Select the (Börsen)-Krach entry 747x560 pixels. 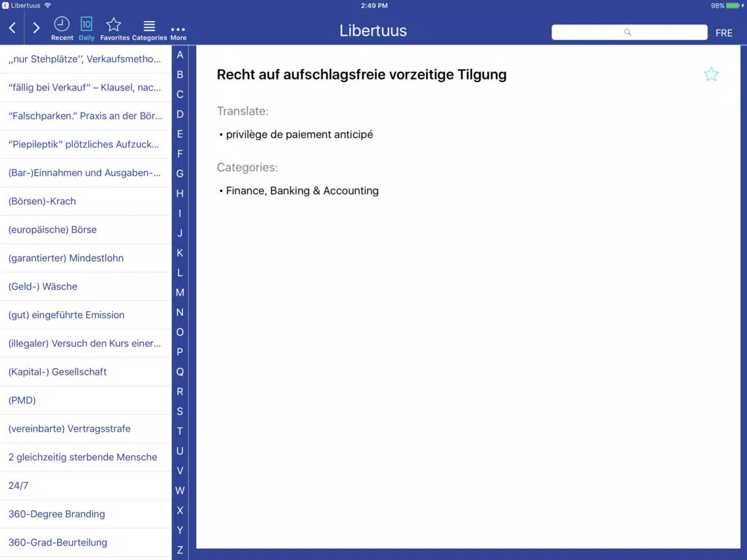click(85, 201)
